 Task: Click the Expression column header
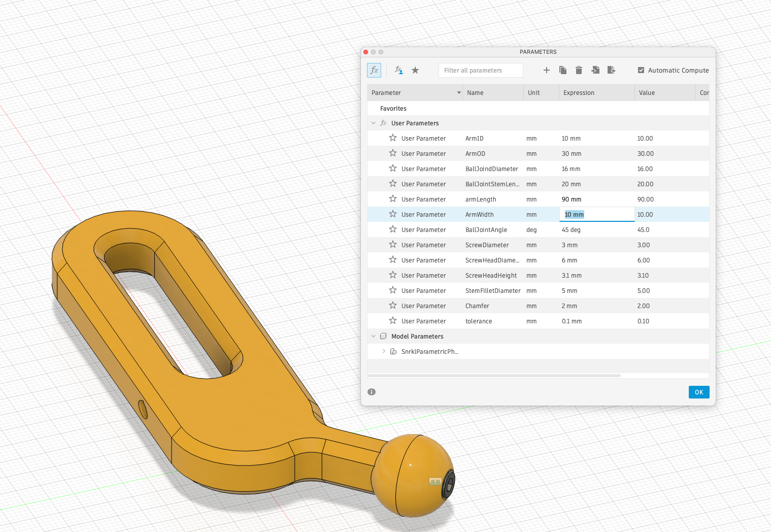click(597, 93)
